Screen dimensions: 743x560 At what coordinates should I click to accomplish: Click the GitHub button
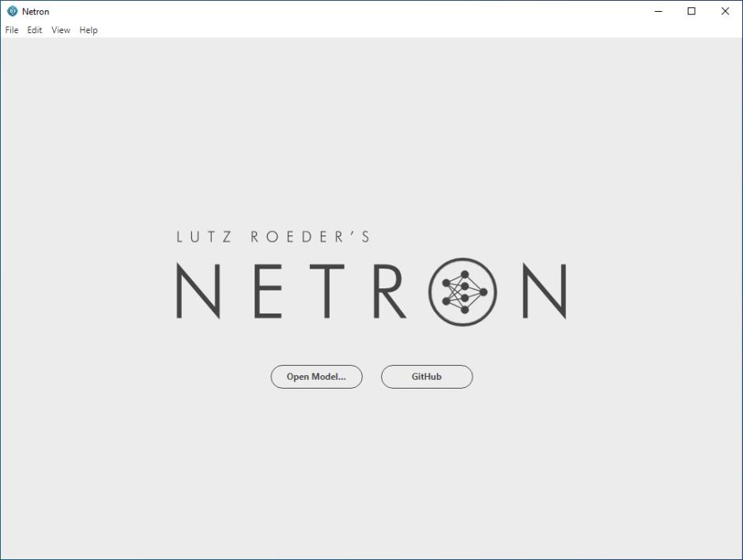point(427,377)
